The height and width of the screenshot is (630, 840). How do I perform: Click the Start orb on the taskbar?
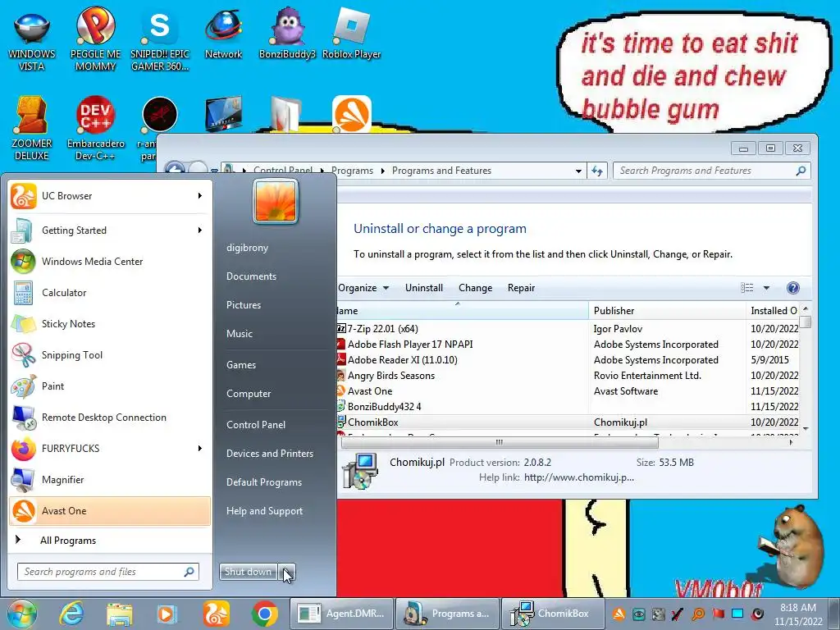click(22, 614)
